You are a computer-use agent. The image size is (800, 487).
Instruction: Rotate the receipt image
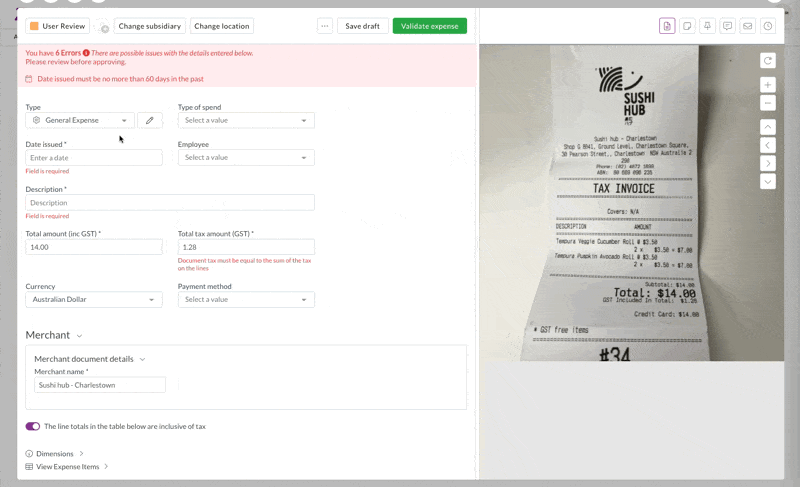(767, 61)
